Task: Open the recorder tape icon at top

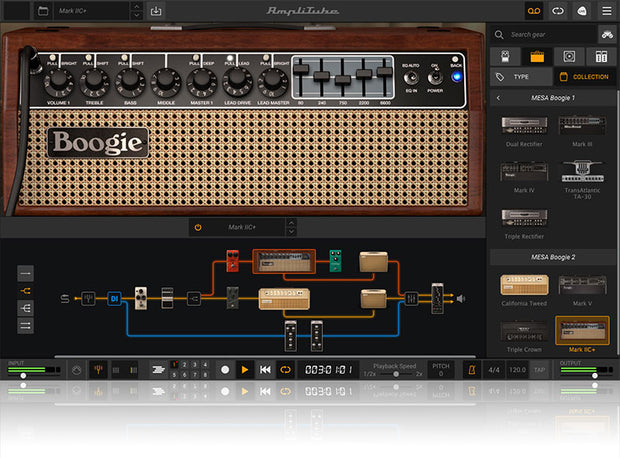Action: click(x=534, y=11)
